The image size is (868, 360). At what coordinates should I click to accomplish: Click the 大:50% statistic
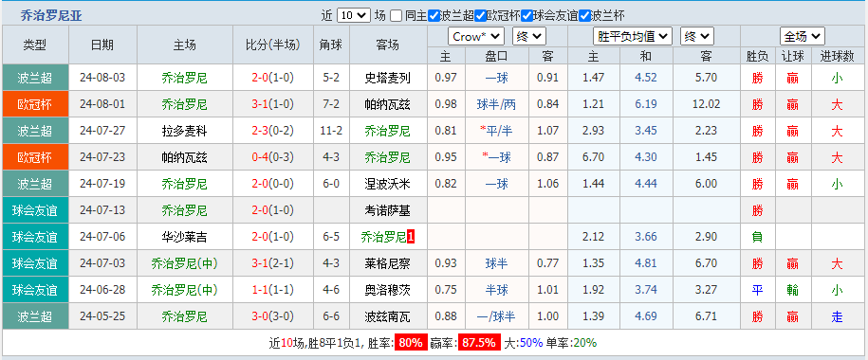click(x=523, y=343)
